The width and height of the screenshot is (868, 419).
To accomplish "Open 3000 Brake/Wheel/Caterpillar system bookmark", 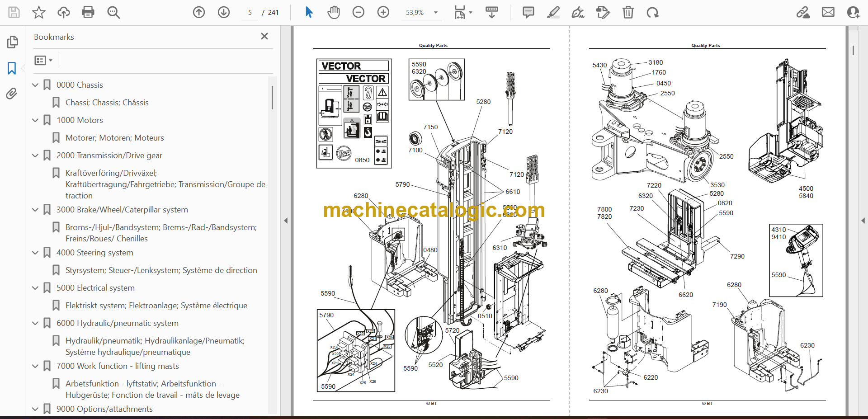I will (x=122, y=210).
